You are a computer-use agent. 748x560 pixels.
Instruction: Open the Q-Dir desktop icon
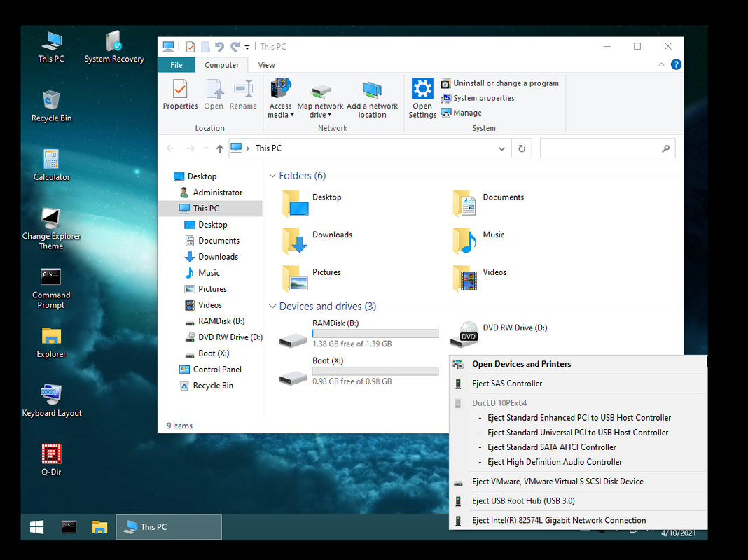pyautogui.click(x=51, y=461)
